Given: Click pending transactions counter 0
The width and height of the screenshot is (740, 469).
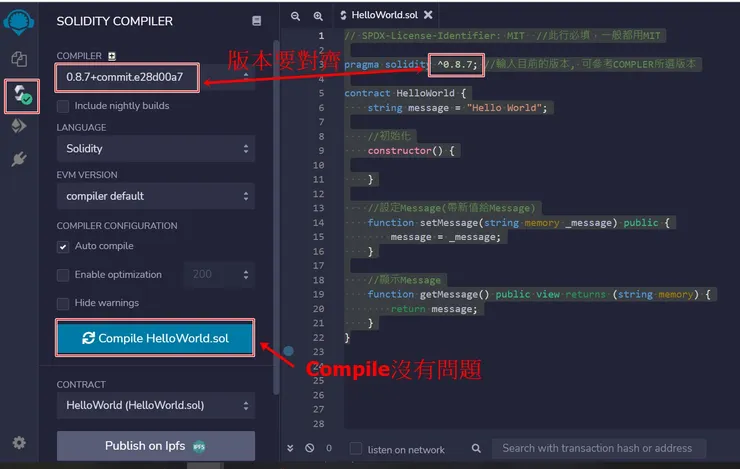Looking at the screenshot, I should click(x=329, y=448).
